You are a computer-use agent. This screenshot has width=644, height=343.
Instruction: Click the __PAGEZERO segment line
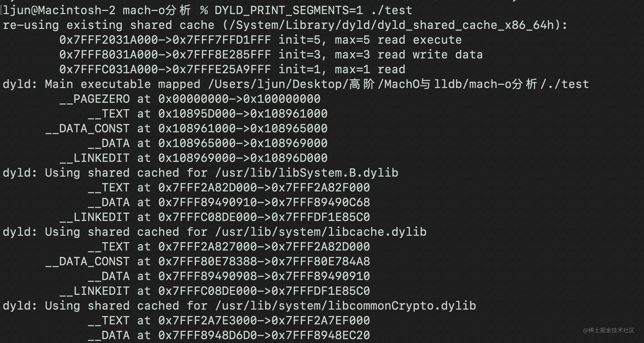point(190,99)
